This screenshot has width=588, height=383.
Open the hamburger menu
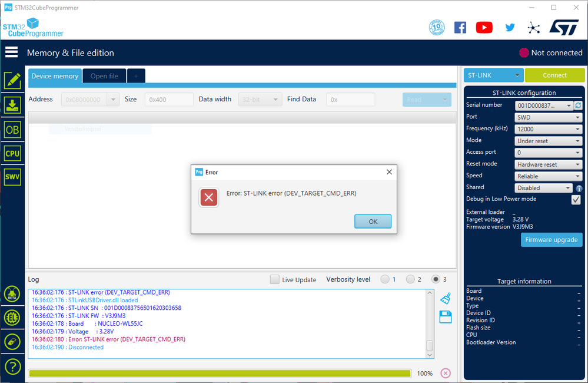click(x=11, y=52)
